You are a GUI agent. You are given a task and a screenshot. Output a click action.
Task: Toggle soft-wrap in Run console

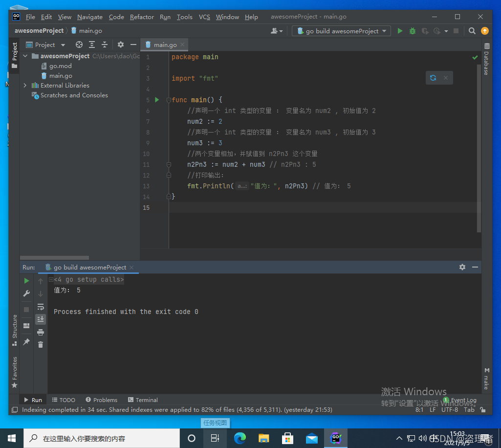[41, 307]
